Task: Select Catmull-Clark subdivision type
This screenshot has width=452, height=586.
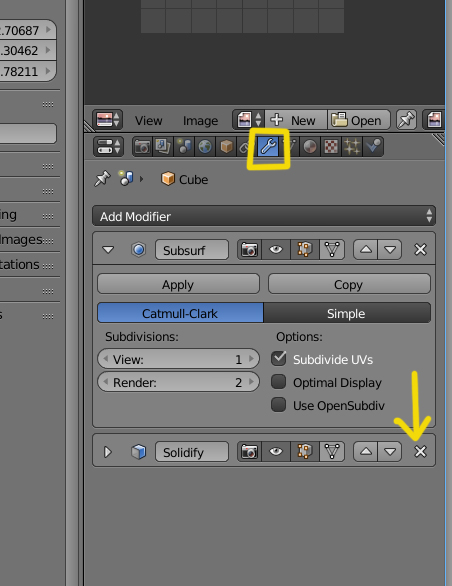Action: [180, 313]
